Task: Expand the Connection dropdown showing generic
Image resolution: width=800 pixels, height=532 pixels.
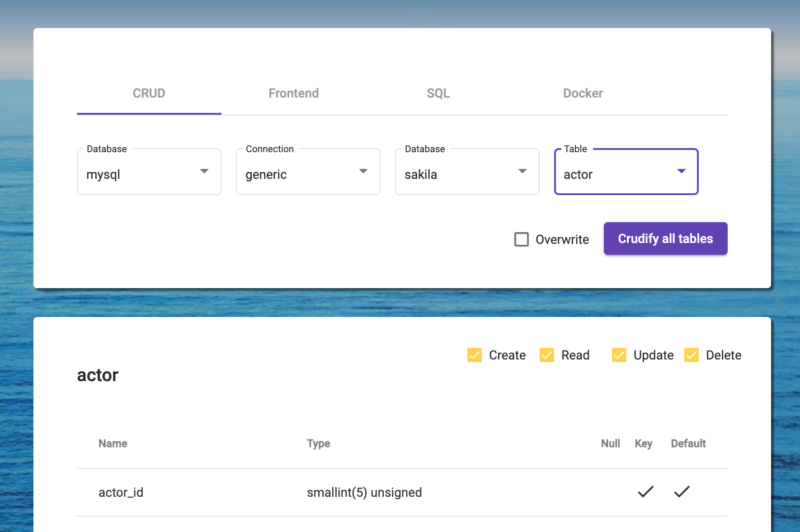Action: coord(308,172)
